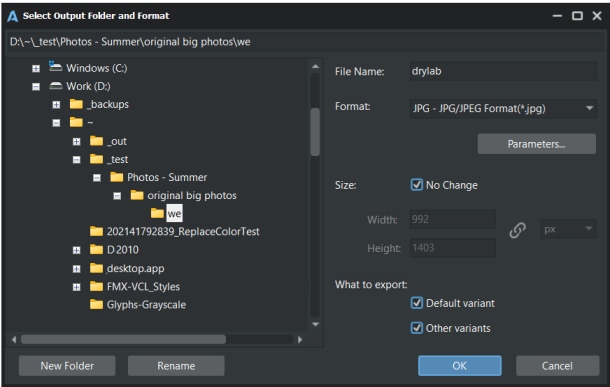This screenshot has height=387, width=610.
Task: Select 'Glyphs-Grayscale' tree label
Action: [x=146, y=305]
